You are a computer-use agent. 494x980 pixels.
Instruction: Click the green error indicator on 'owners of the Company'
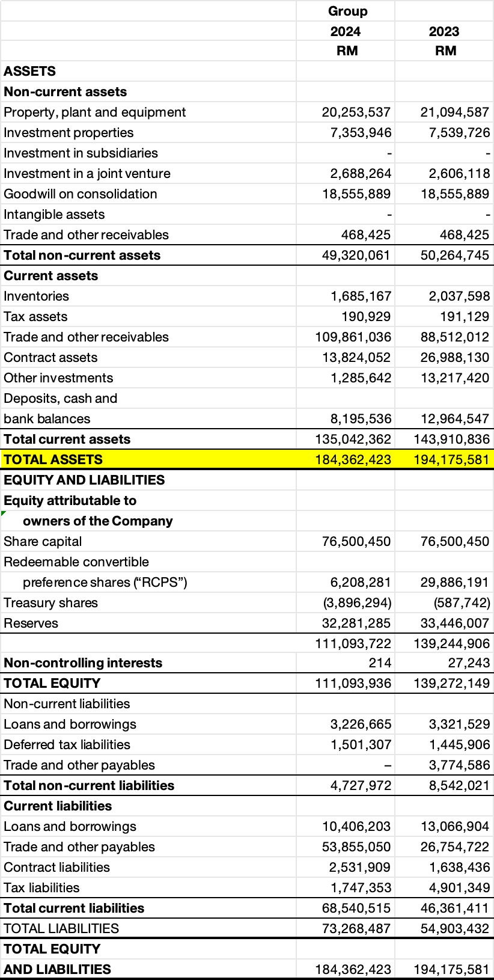pyautogui.click(x=4, y=513)
